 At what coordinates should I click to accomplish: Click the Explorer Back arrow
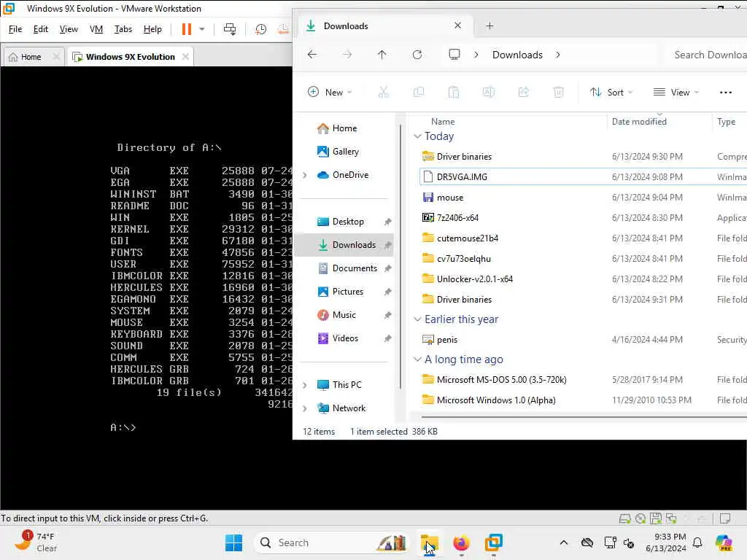pyautogui.click(x=312, y=54)
